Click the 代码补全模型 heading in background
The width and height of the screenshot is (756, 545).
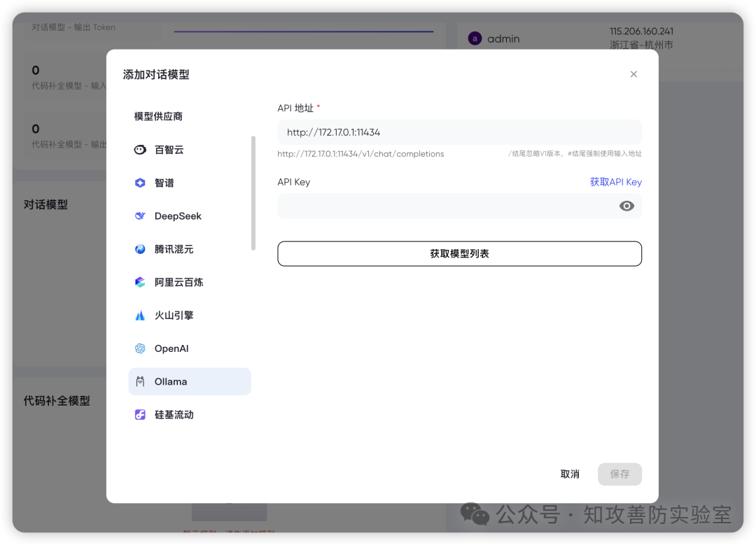pyautogui.click(x=57, y=401)
